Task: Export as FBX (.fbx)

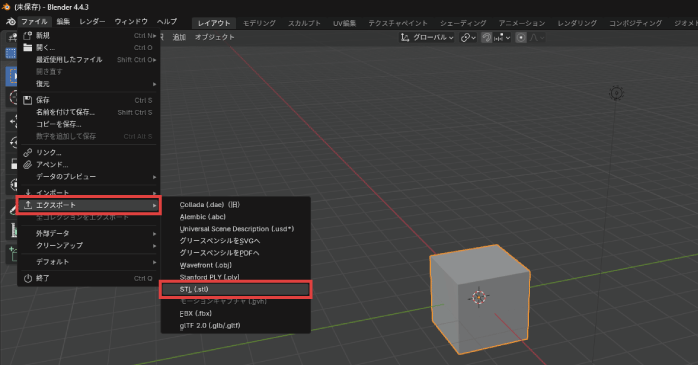Action: tap(235, 313)
